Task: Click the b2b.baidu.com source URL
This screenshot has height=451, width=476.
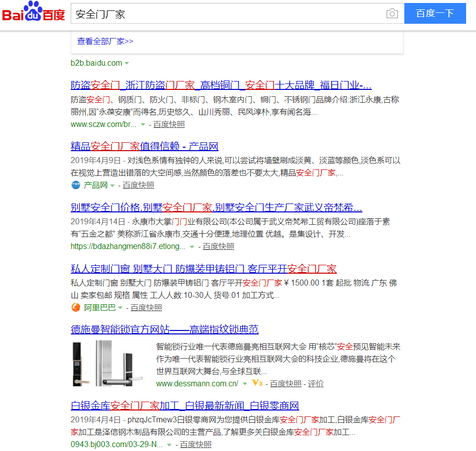Action: click(96, 63)
